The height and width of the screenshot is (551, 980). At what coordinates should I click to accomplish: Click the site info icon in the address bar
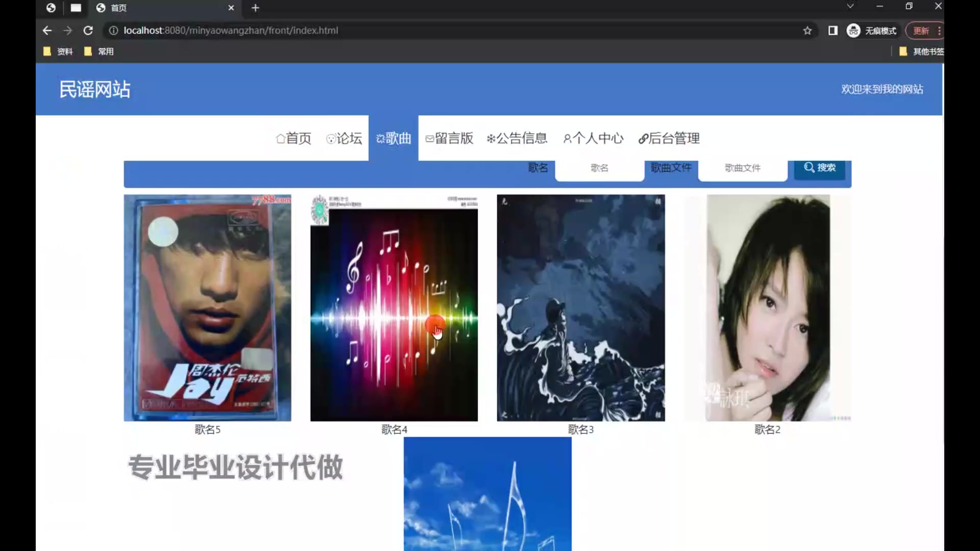coord(113,31)
